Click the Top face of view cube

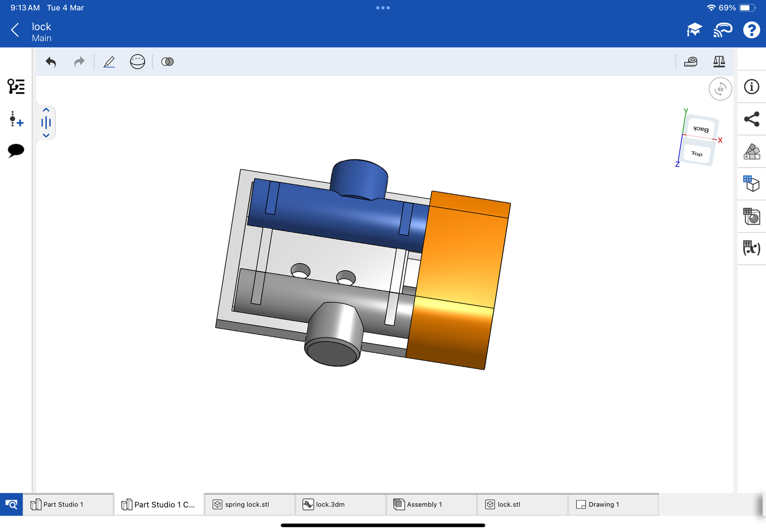click(x=697, y=154)
